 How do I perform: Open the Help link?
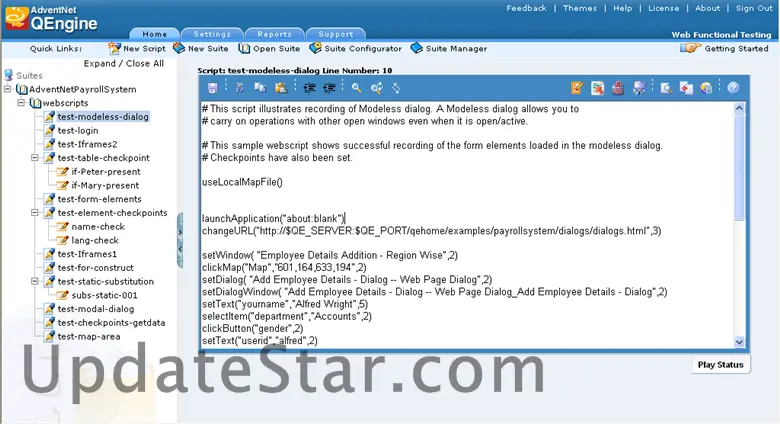(622, 8)
